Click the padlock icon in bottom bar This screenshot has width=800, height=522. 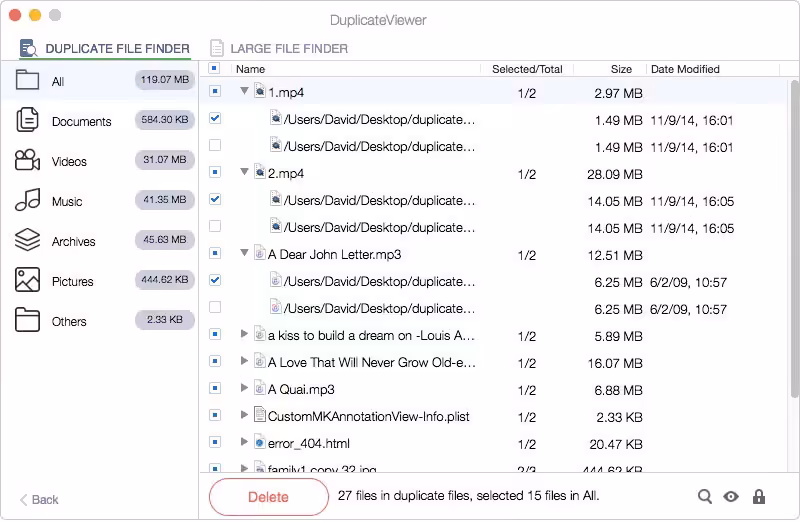pos(759,496)
